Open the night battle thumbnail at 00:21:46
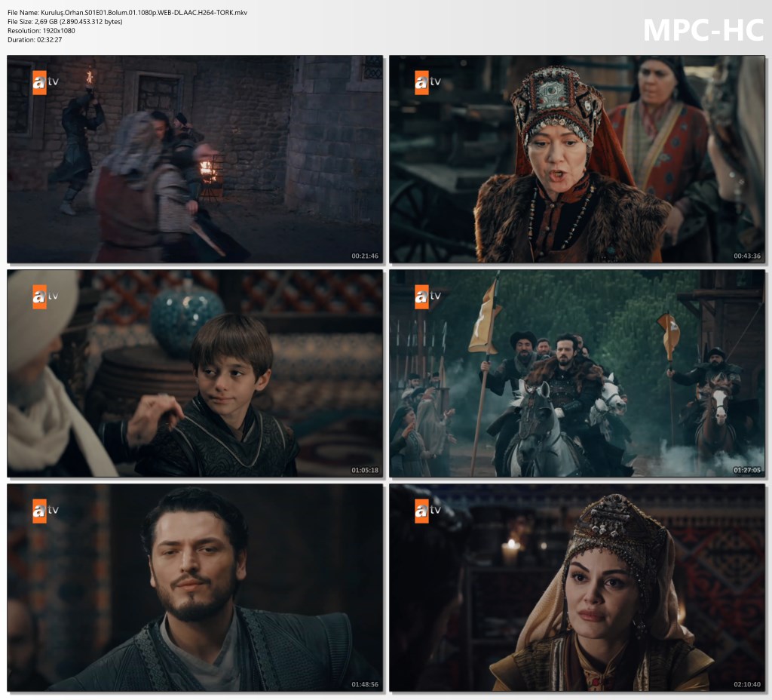Screen dimensions: 772x700 pos(195,158)
